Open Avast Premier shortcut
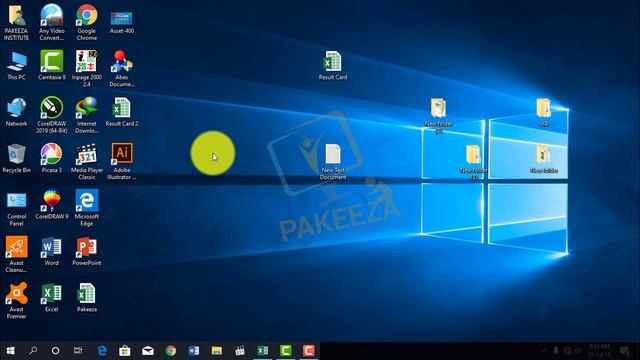 click(x=16, y=301)
